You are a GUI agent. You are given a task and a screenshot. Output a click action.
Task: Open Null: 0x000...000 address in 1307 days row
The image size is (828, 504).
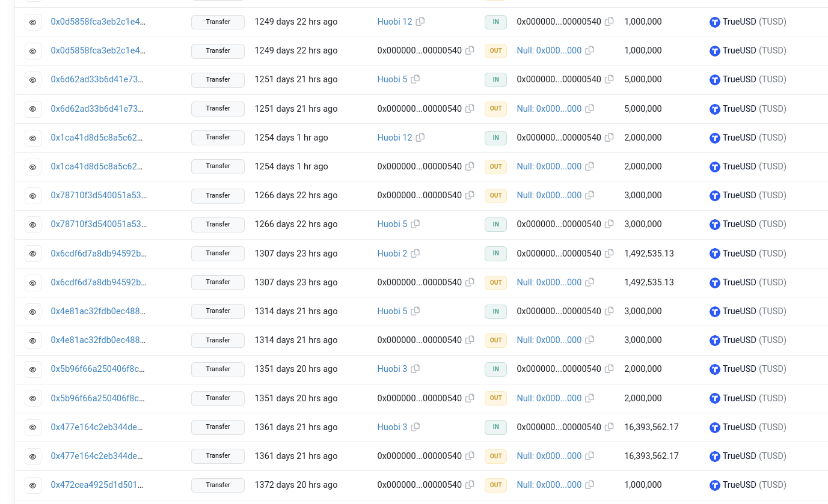[x=549, y=282]
